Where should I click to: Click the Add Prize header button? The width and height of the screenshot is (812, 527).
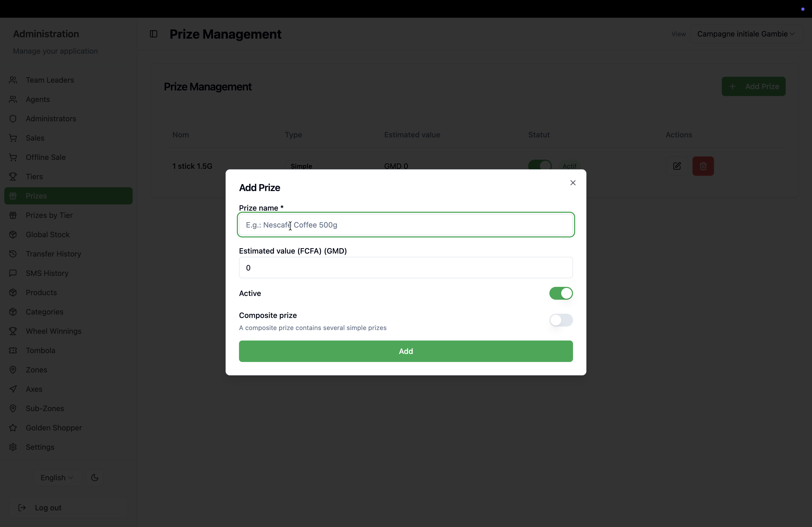753,87
